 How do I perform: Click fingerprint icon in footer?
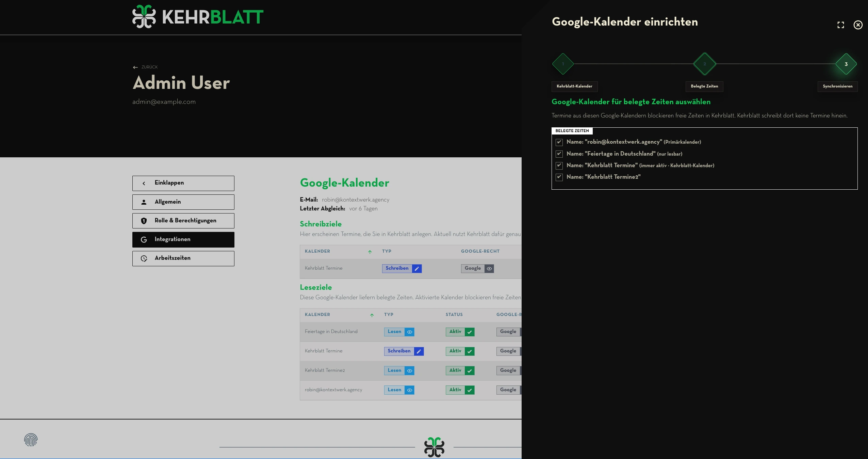[31, 440]
